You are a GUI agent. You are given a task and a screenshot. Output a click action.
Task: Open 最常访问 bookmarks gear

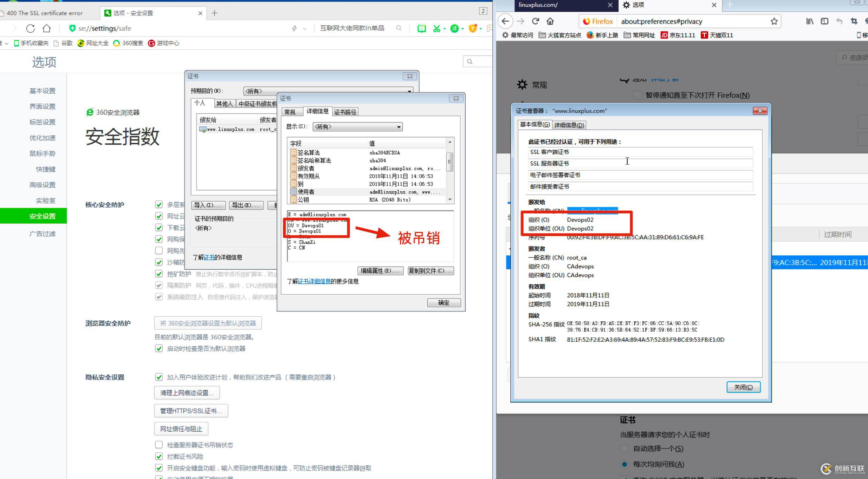tap(518, 35)
